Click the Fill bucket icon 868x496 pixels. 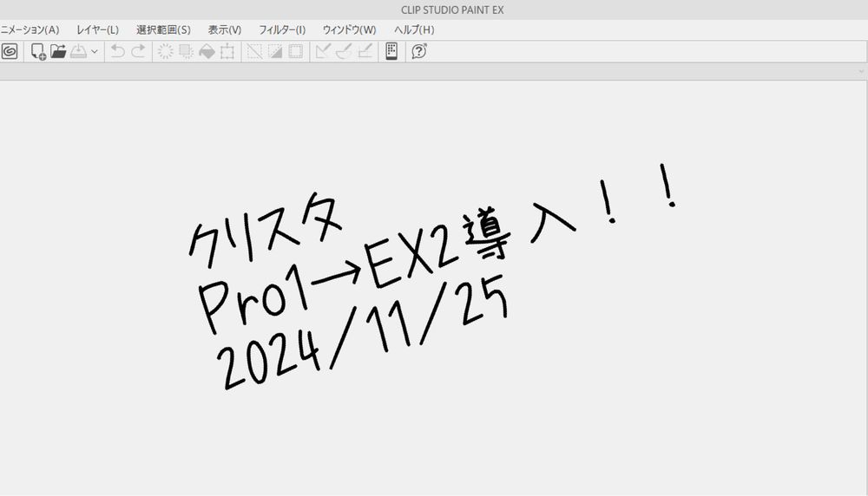pyautogui.click(x=207, y=51)
